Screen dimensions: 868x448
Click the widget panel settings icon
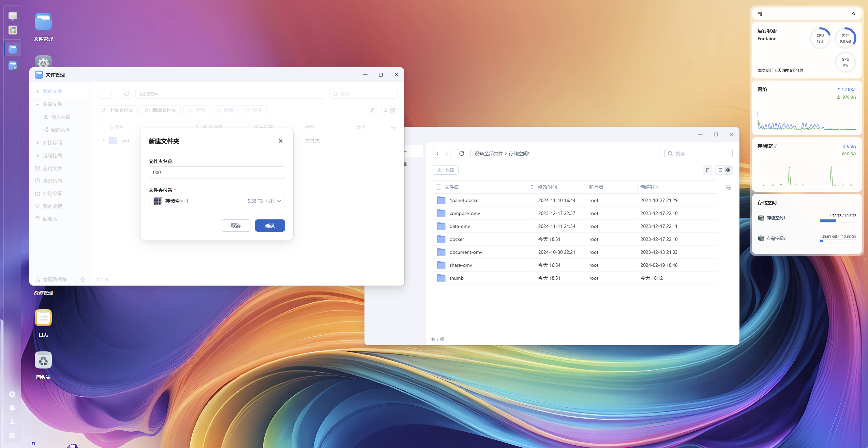pos(760,14)
